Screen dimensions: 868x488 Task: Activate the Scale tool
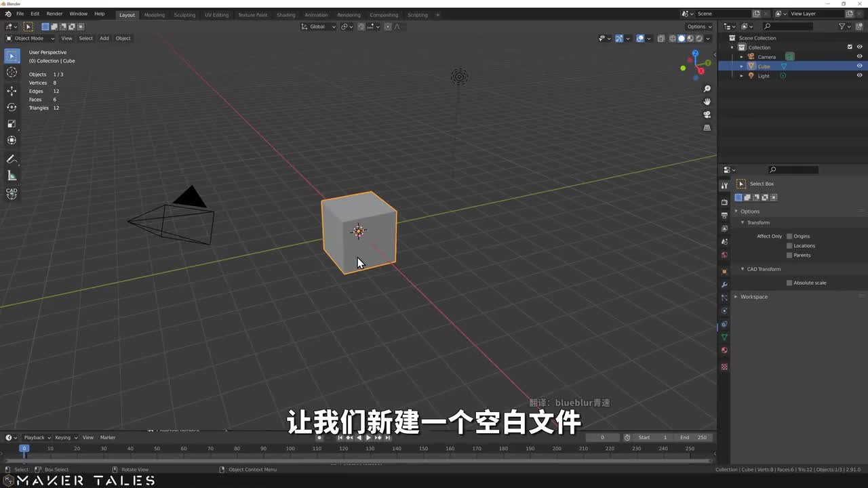coord(12,123)
